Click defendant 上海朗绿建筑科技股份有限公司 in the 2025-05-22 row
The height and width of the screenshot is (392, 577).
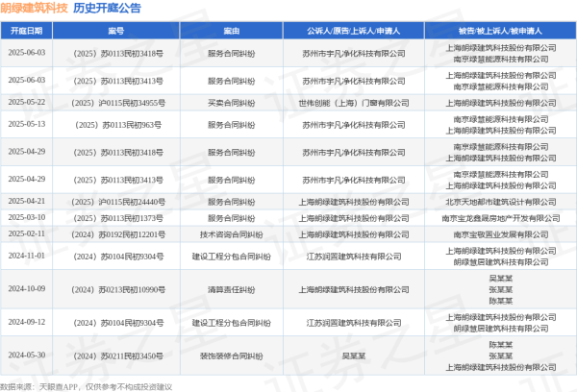pos(501,103)
